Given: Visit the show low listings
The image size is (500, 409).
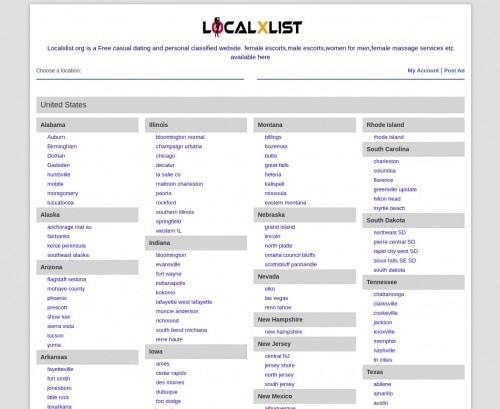Looking at the screenshot, I should pos(58,317).
